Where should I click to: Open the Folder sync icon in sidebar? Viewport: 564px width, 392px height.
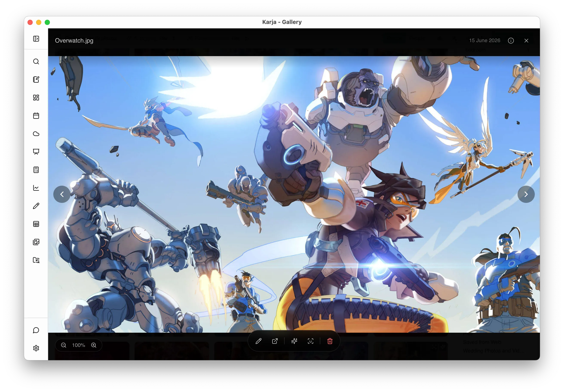36,260
